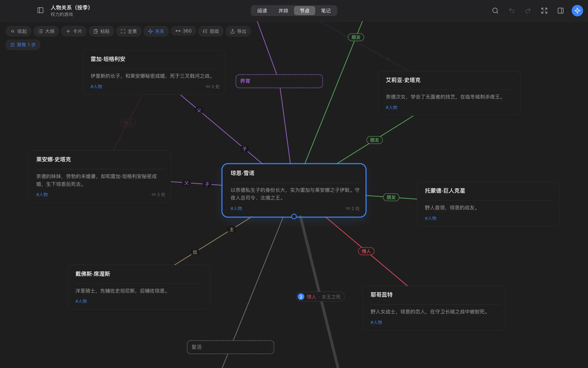Open the 耶哥蕊特 card
The width and height of the screenshot is (588, 368).
434,308
